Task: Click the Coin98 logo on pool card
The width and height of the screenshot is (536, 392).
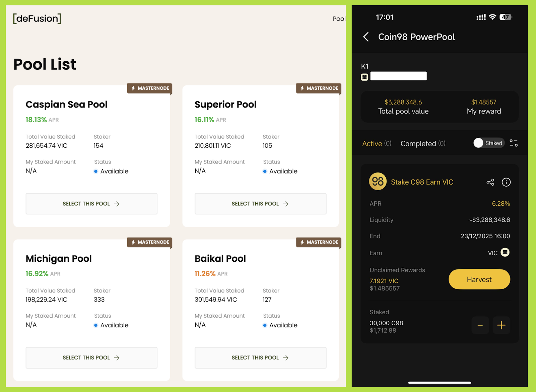Action: tap(378, 182)
